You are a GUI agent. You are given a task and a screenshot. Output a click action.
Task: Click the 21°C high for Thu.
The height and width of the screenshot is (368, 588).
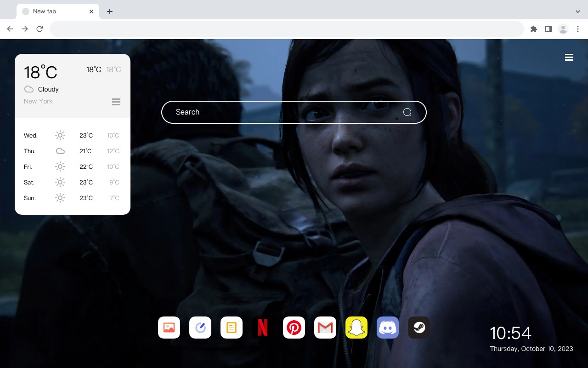click(x=85, y=151)
